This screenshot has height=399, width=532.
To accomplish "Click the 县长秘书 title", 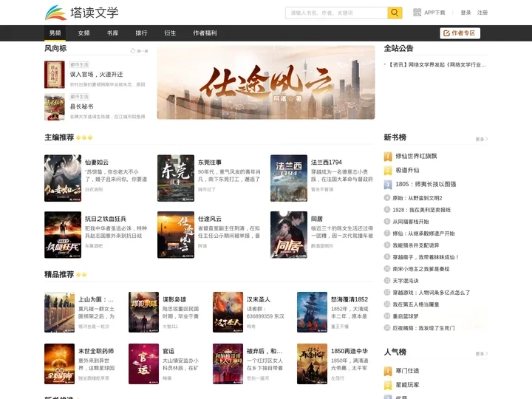I will pos(81,106).
